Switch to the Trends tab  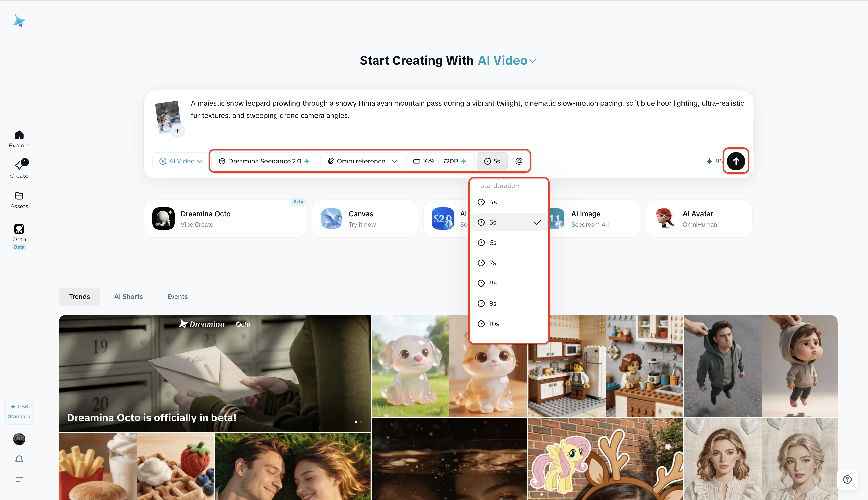[79, 296]
